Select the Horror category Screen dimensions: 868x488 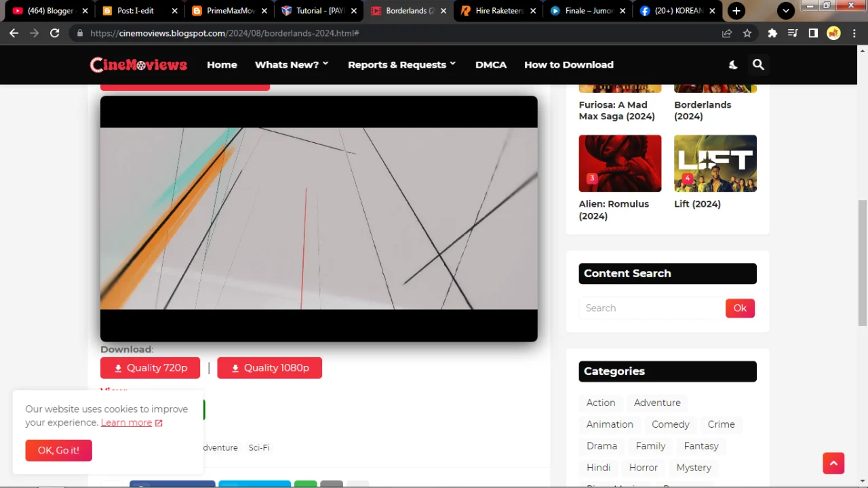point(644,468)
